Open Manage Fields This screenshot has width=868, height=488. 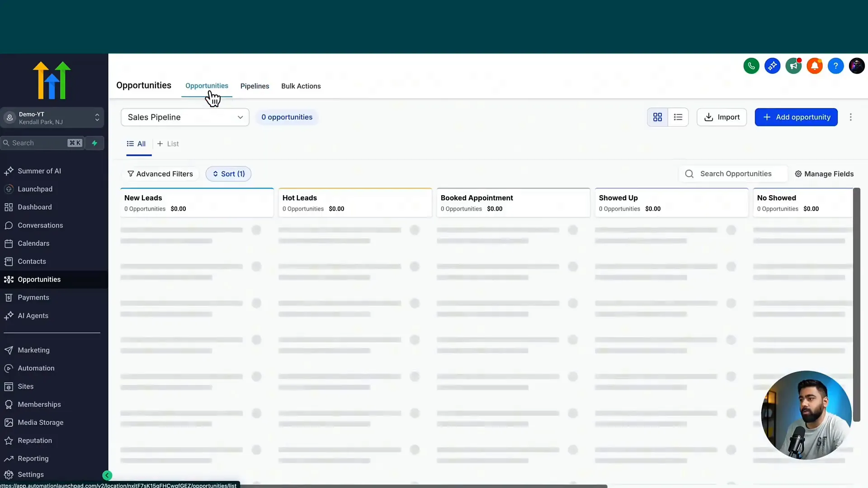pos(824,174)
